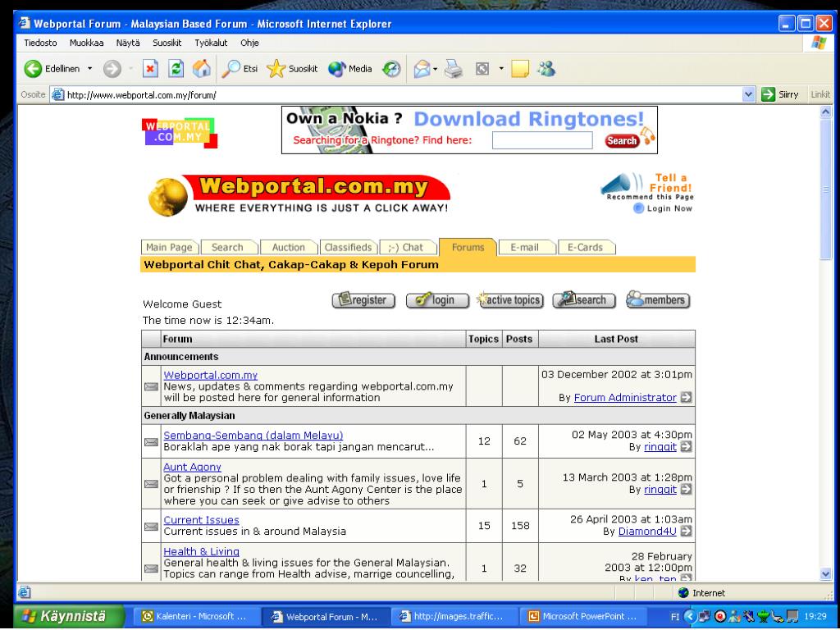The height and width of the screenshot is (630, 840).
Task: Click the Stop loading icon
Action: 151,69
